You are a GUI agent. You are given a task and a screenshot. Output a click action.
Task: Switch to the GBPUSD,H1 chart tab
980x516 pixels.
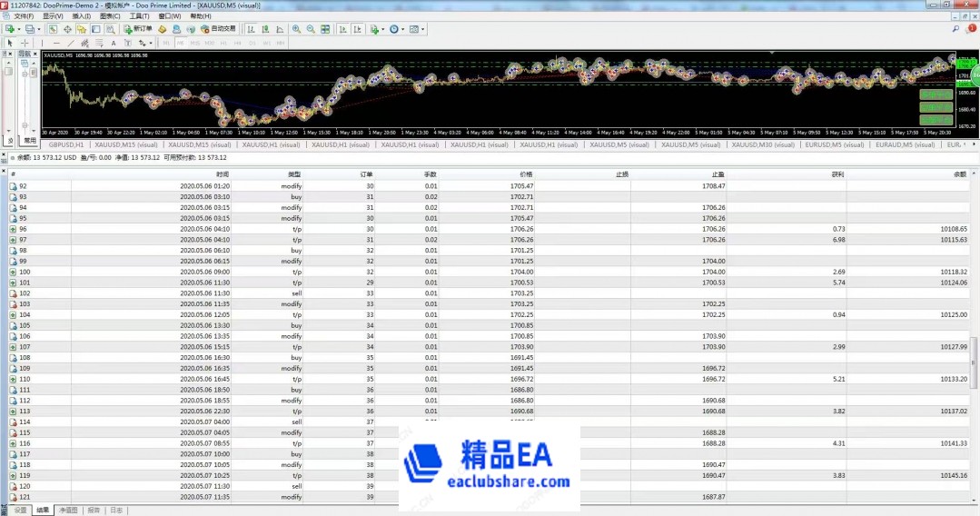[66, 144]
